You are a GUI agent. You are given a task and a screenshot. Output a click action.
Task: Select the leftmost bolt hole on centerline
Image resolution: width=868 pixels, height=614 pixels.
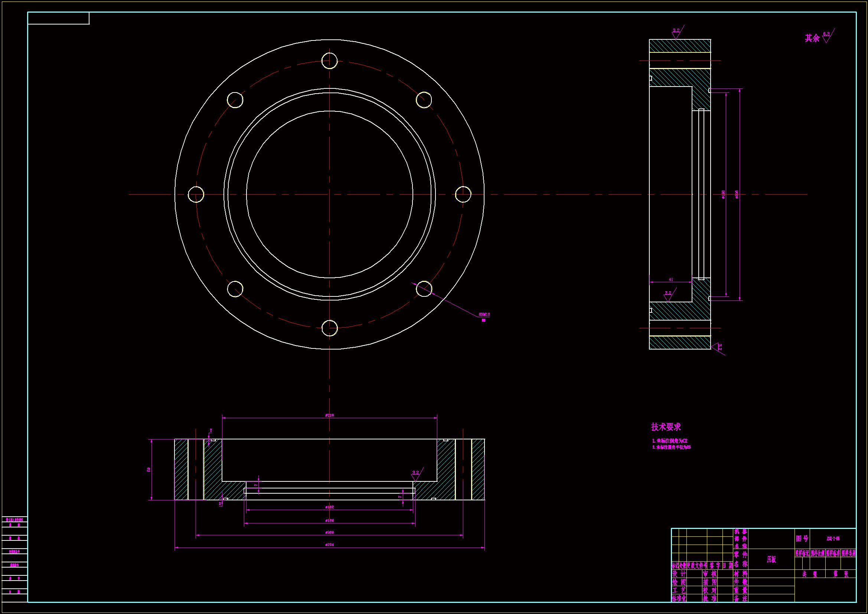point(196,195)
